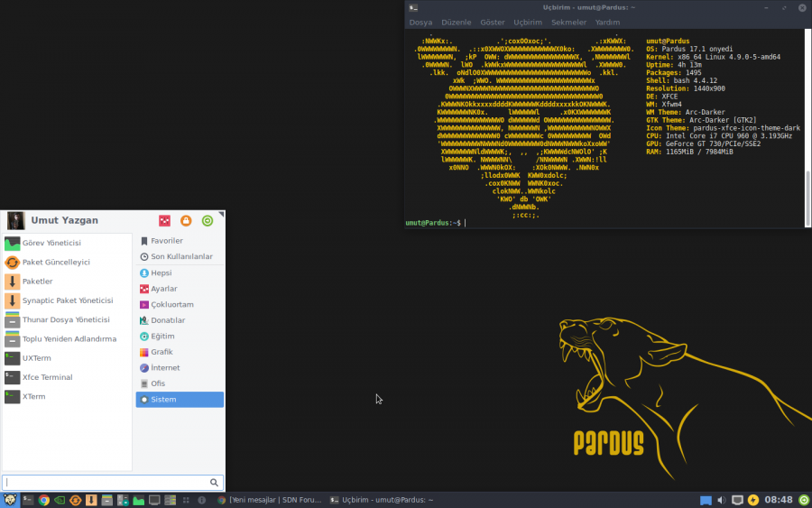Open settings via red icon in menu header
Viewport: 812px width, 508px height.
pos(164,221)
